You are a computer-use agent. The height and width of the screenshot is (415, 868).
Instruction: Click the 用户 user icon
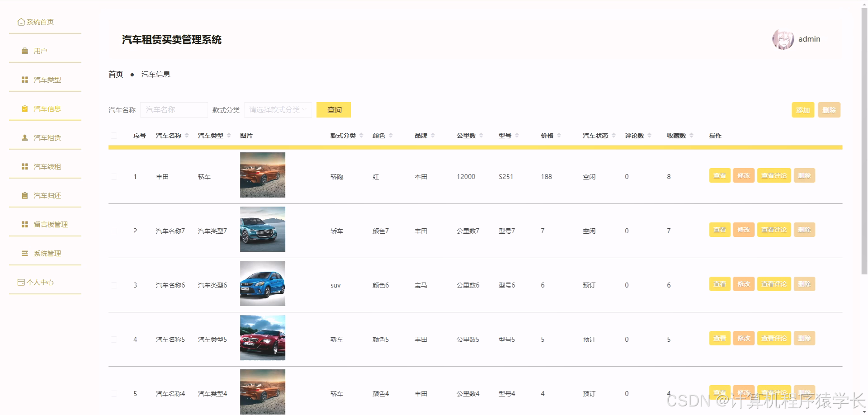[24, 51]
